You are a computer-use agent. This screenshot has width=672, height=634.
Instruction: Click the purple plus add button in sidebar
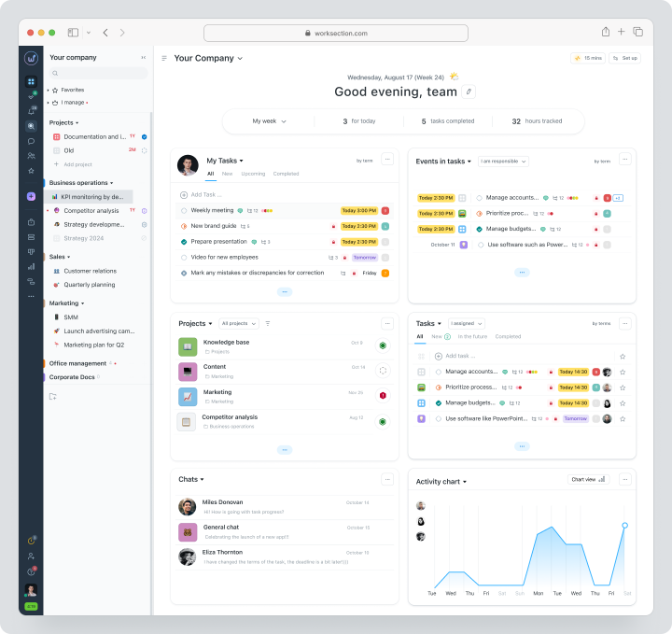click(31, 196)
